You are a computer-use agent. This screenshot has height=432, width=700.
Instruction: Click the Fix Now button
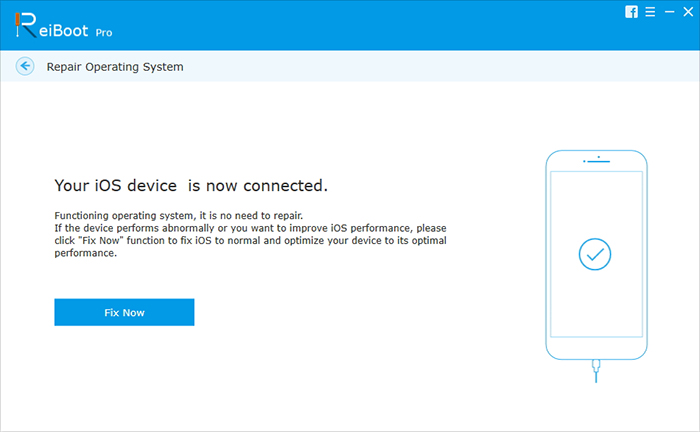(x=124, y=312)
